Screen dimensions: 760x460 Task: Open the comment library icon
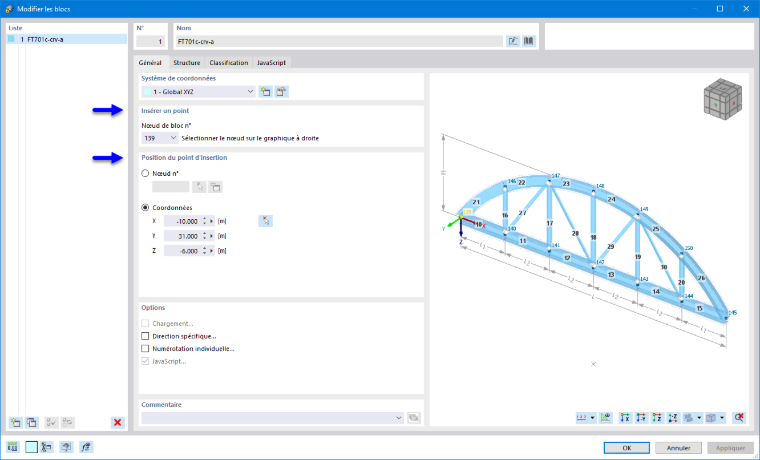413,418
